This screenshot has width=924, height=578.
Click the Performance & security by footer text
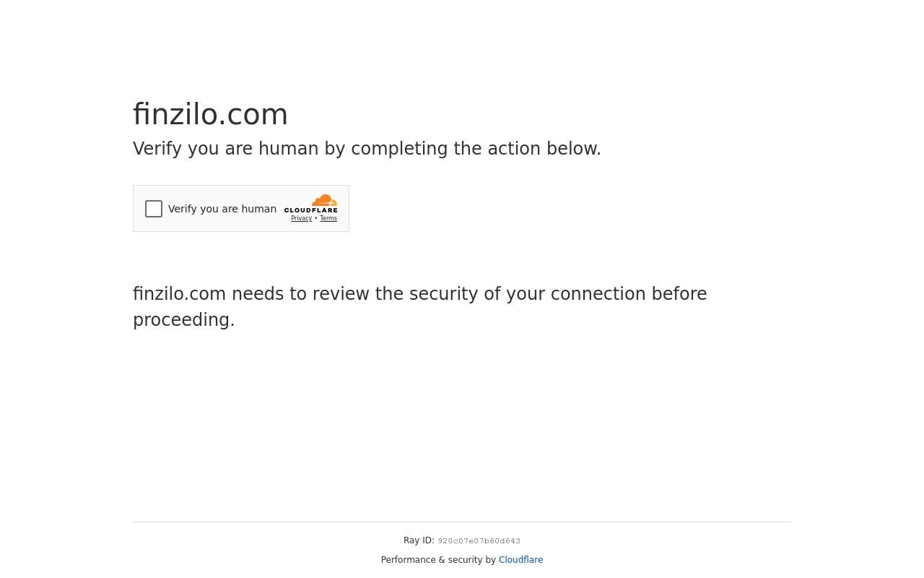pos(440,560)
